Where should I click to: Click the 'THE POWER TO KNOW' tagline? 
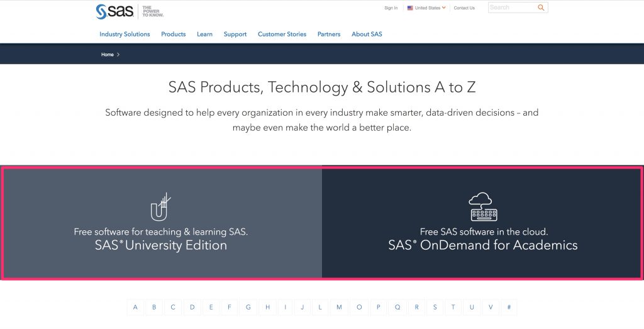[x=153, y=11]
